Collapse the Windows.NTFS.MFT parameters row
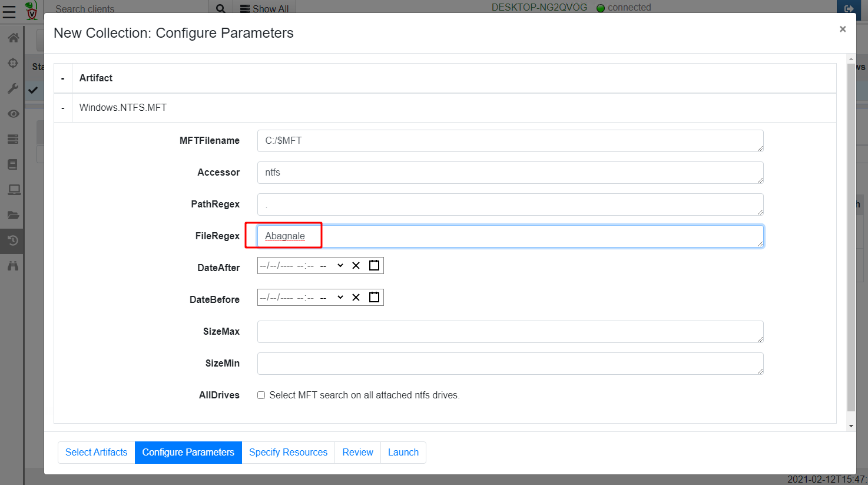This screenshot has height=485, width=868. 63,108
